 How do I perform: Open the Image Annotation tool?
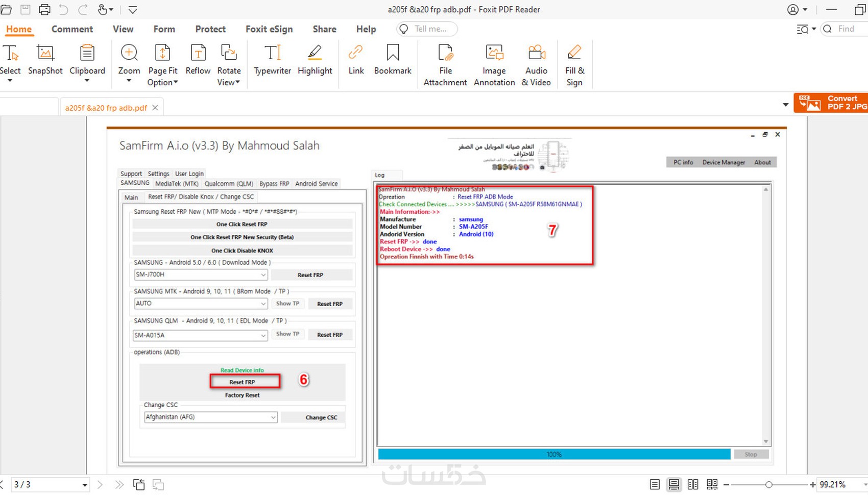[494, 65]
